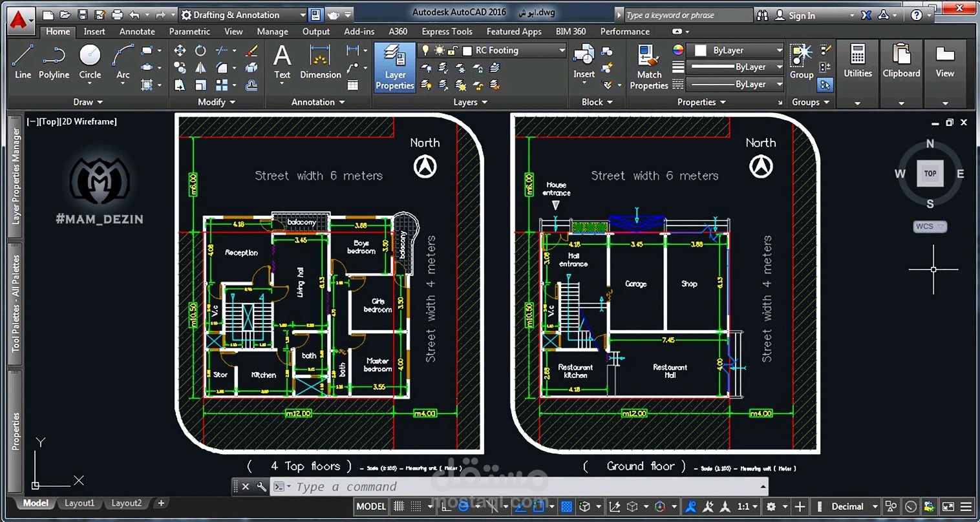Click the Open file folder icon

coord(65,15)
